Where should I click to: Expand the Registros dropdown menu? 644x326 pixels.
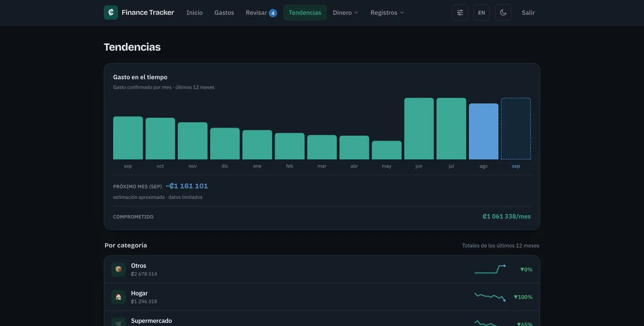(387, 13)
